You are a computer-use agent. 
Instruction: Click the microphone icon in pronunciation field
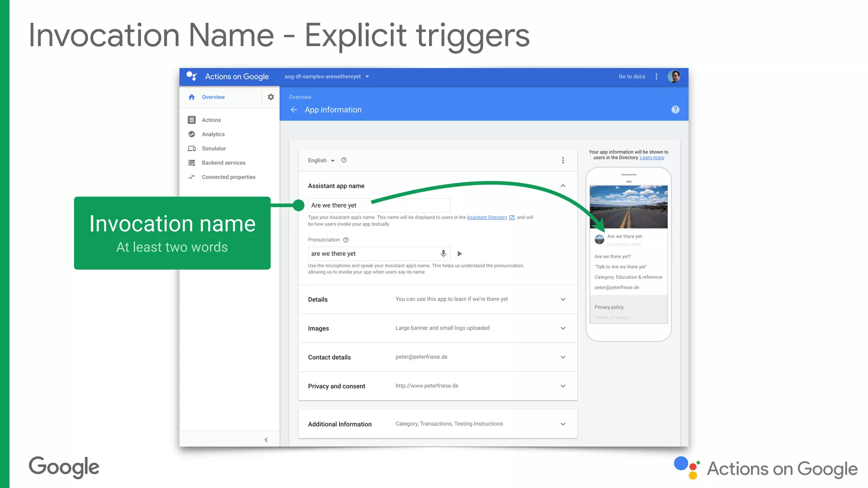(x=443, y=253)
